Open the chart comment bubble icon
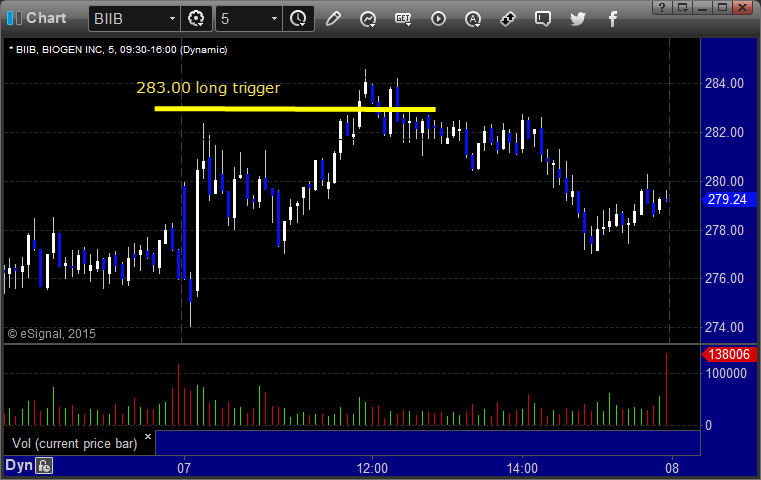Screen dimensions: 761x480 543,19
